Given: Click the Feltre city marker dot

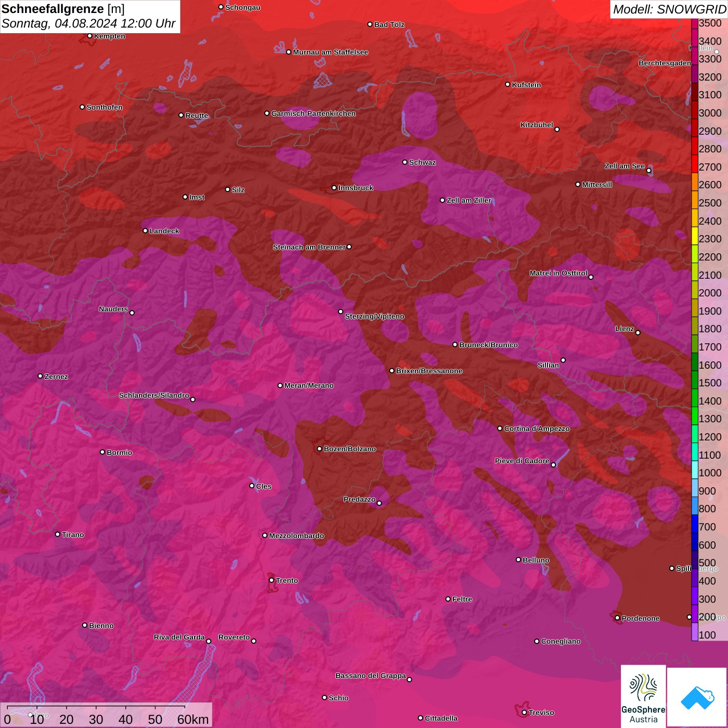Looking at the screenshot, I should click(448, 599).
